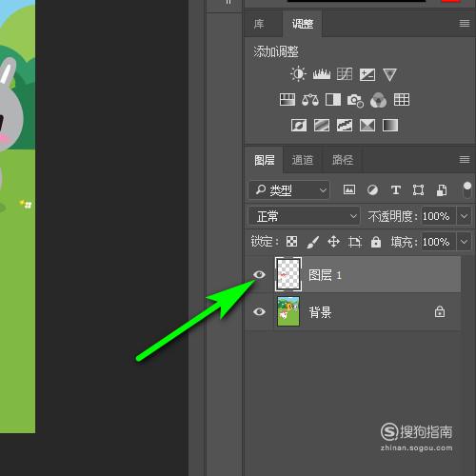Add a Curves adjustment layer
The width and height of the screenshot is (476, 476).
345,74
